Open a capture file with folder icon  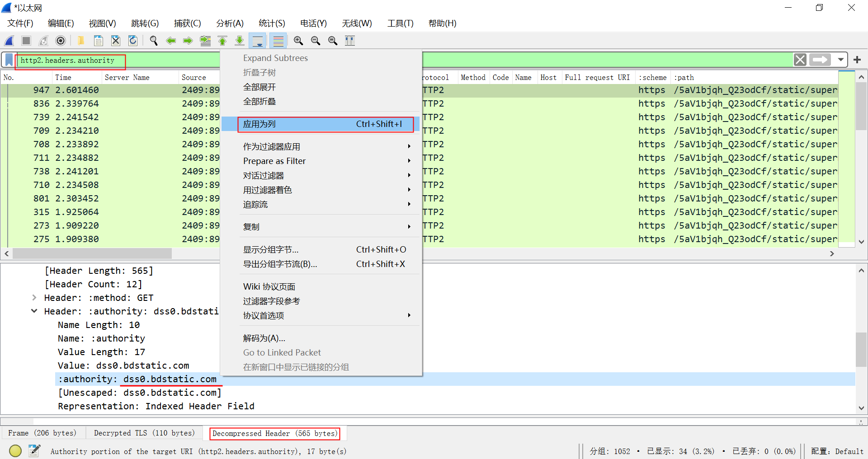tap(81, 41)
